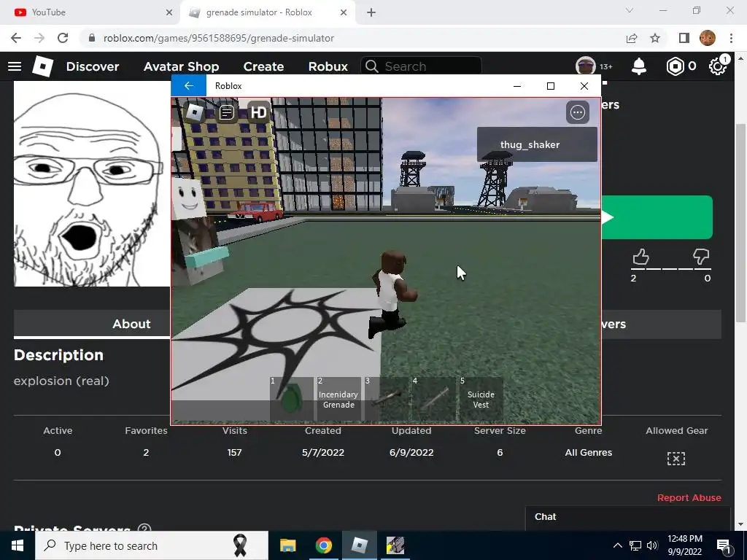Viewport: 747px width, 560px height.
Task: Open Chrome from the taskbar
Action: coord(323,545)
